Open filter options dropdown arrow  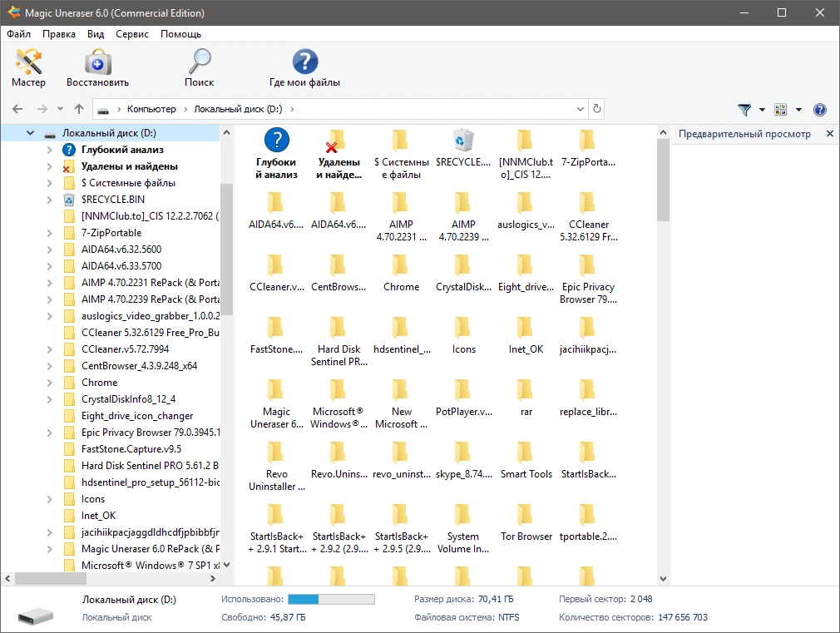coord(762,110)
